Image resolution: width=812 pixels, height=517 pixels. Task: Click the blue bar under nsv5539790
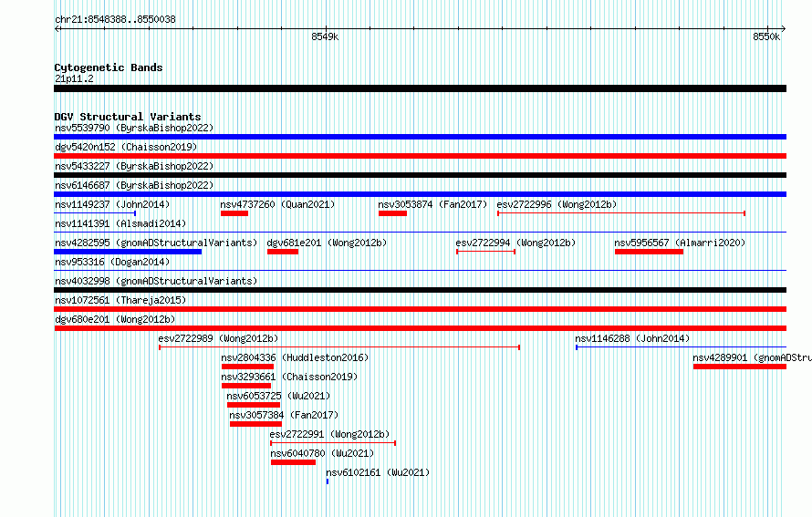click(x=420, y=137)
